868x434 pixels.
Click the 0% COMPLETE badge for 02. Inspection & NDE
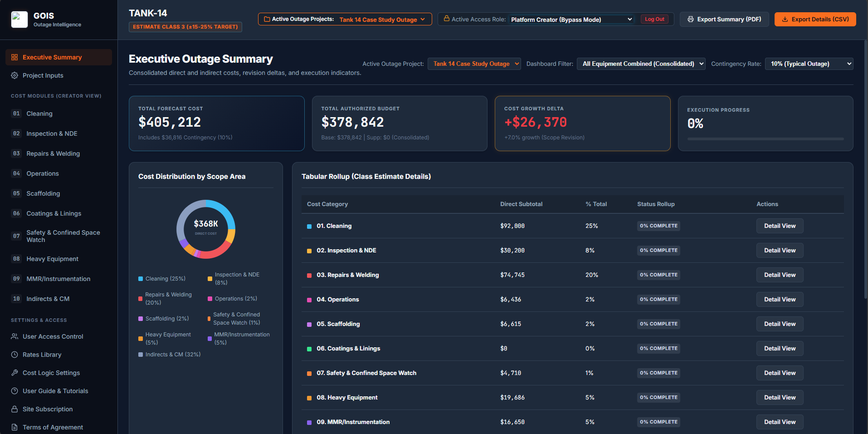(x=658, y=251)
